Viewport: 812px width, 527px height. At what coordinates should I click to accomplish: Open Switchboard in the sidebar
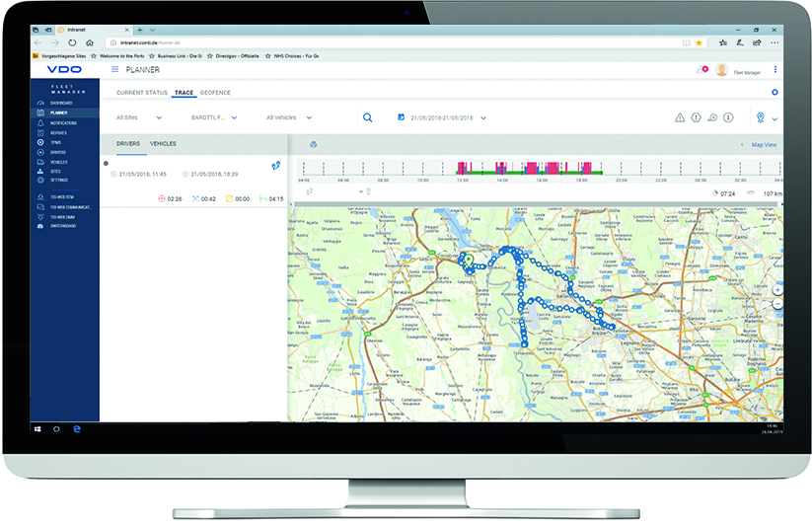[63, 226]
